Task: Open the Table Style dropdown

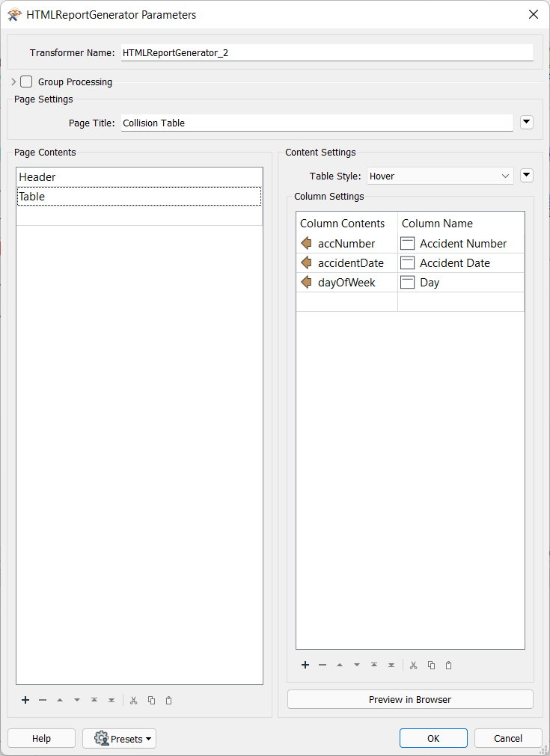Action: (440, 176)
